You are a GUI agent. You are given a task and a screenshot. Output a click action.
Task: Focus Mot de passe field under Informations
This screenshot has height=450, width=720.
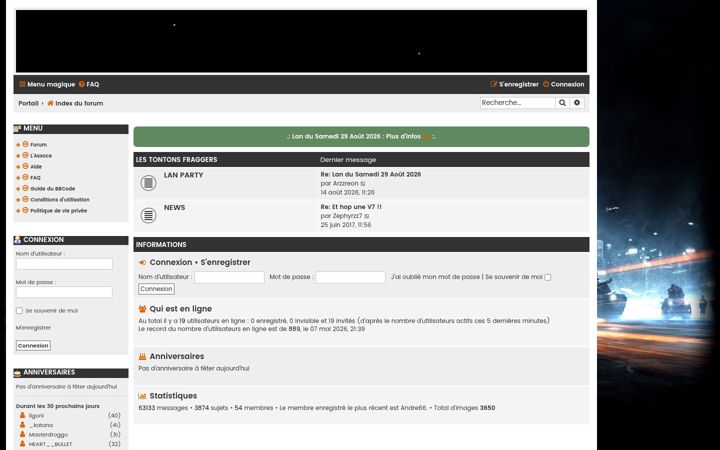350,277
